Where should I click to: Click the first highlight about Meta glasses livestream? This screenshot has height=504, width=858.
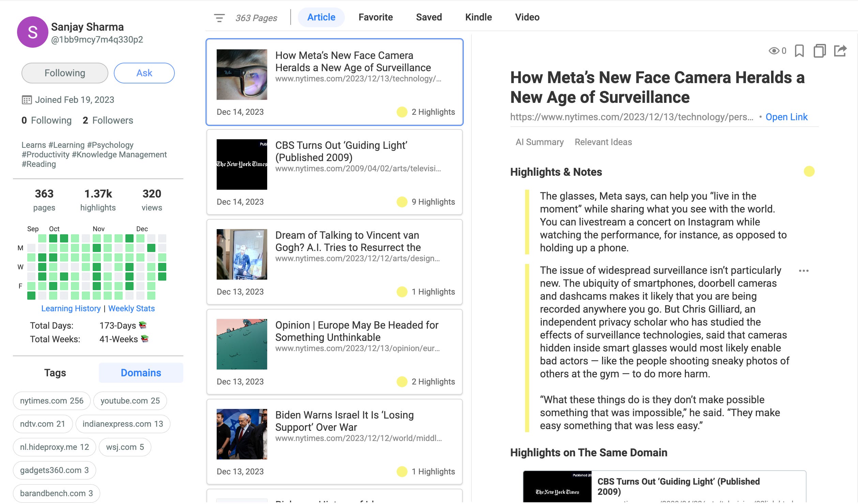663,222
